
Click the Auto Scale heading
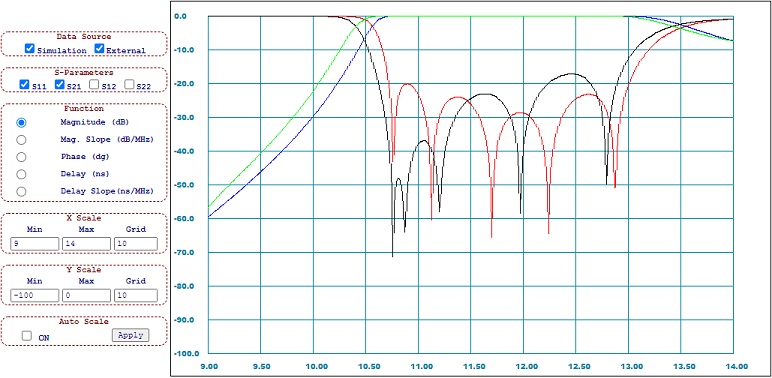(x=84, y=321)
